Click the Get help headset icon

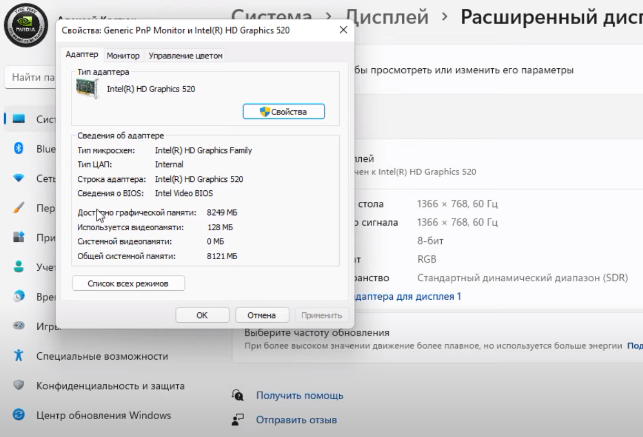pos(238,395)
